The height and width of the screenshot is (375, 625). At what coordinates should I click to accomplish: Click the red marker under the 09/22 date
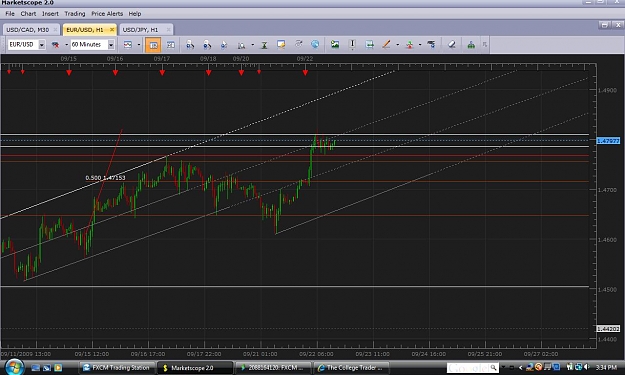pos(305,73)
